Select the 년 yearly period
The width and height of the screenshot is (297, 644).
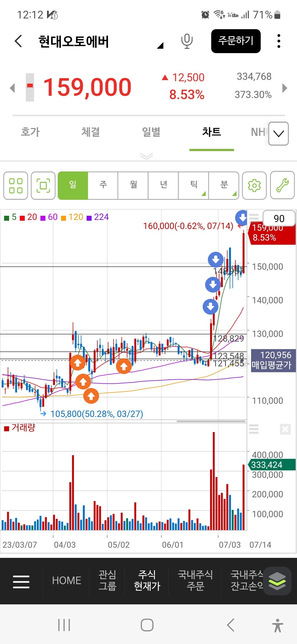[x=164, y=185]
